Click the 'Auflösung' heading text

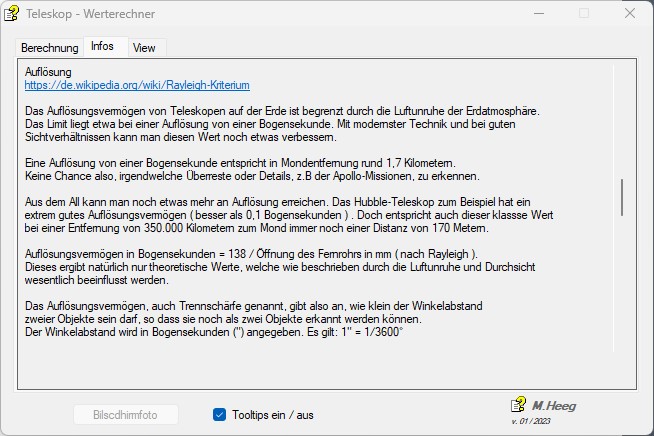(48, 72)
